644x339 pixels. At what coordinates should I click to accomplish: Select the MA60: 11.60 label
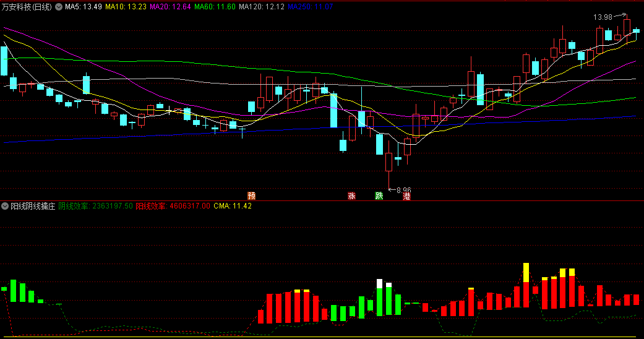(215, 7)
